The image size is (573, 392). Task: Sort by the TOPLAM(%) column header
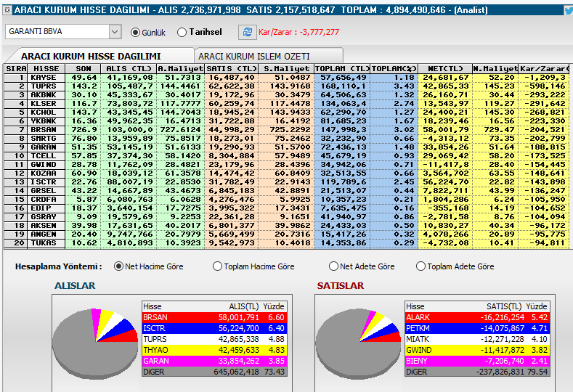tap(394, 69)
